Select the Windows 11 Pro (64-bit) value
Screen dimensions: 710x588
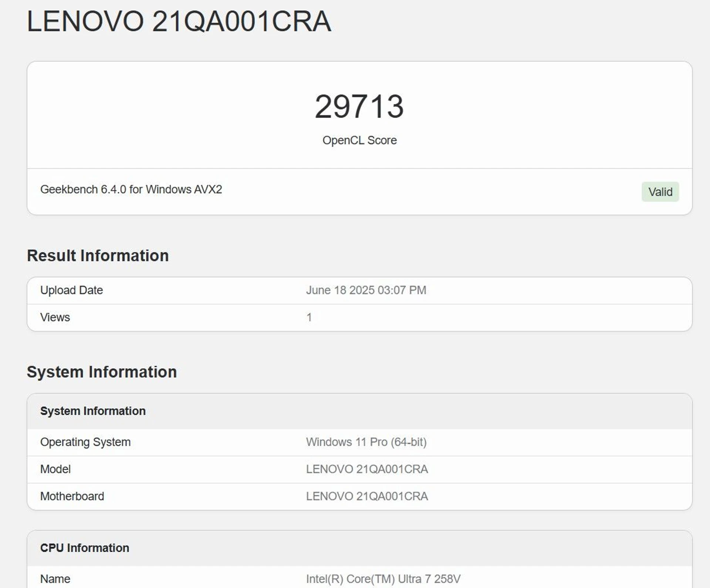(x=366, y=442)
